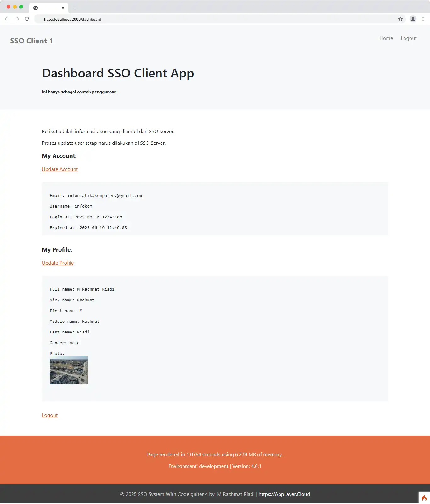Click the Last name: Riadi line
The width and height of the screenshot is (430, 504).
[70, 332]
